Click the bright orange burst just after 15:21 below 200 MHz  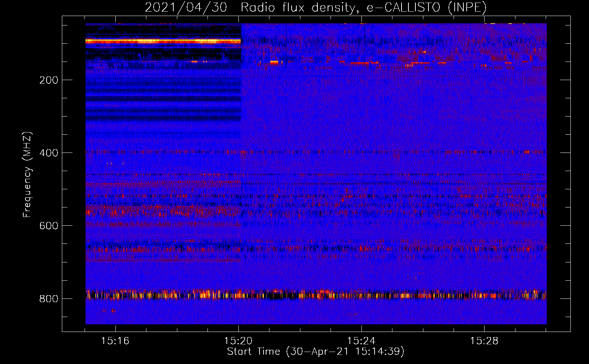274,63
